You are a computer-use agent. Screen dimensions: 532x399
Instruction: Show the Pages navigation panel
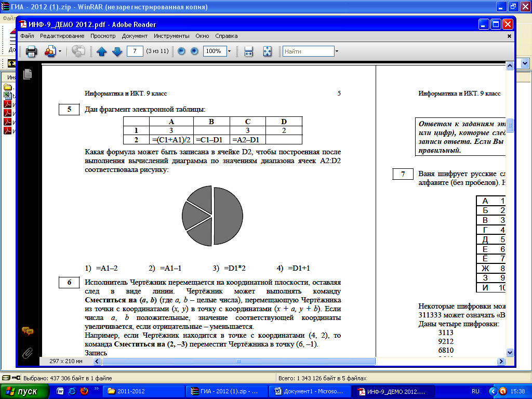28,74
